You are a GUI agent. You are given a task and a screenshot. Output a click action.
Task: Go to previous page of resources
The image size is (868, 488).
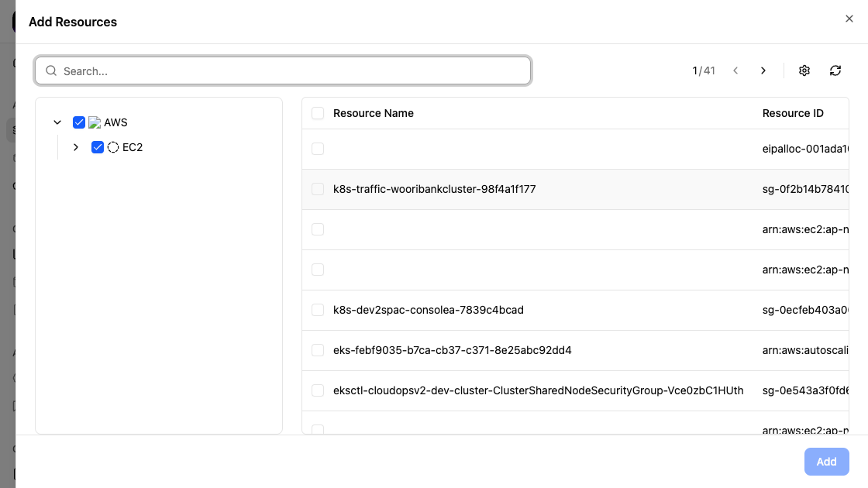735,70
